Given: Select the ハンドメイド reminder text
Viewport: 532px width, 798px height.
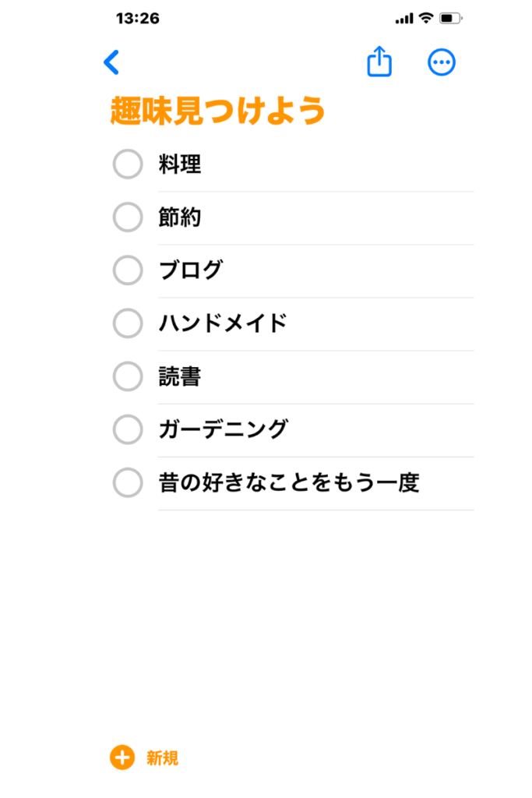Looking at the screenshot, I should coord(223,323).
